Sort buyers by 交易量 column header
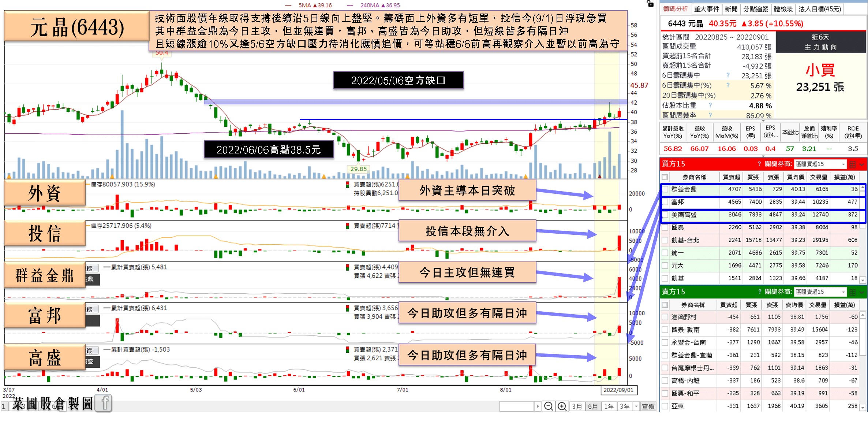Image resolution: width=868 pixels, height=423 pixels. (819, 177)
